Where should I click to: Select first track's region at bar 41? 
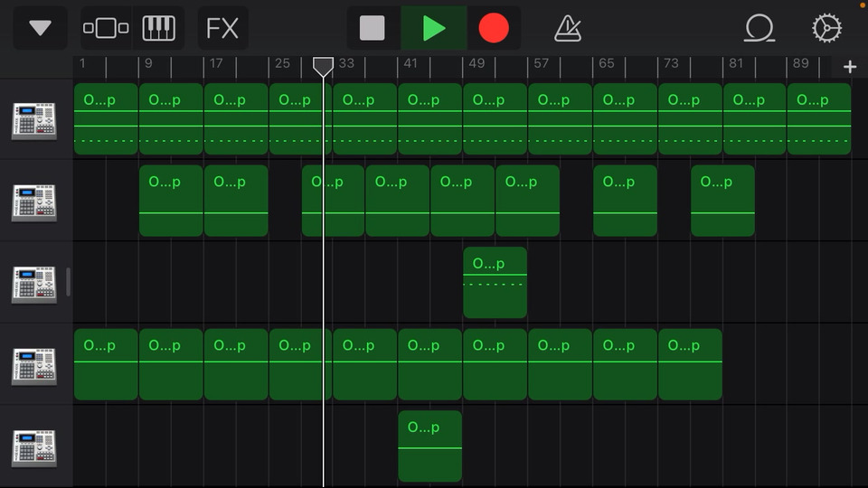(x=430, y=119)
